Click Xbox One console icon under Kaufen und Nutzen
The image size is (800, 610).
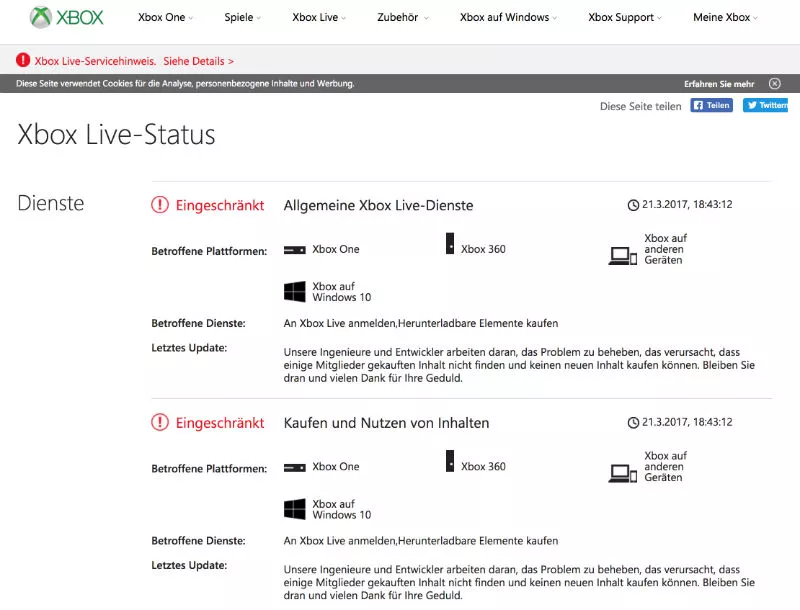295,468
